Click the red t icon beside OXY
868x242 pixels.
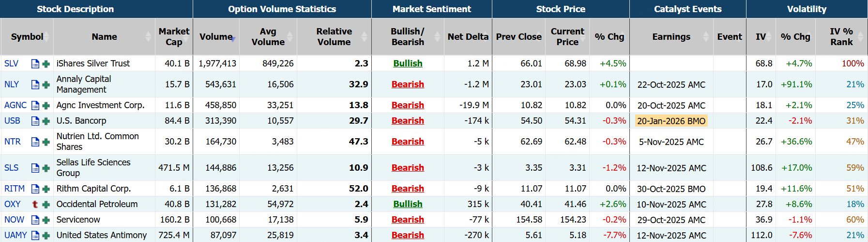point(35,204)
